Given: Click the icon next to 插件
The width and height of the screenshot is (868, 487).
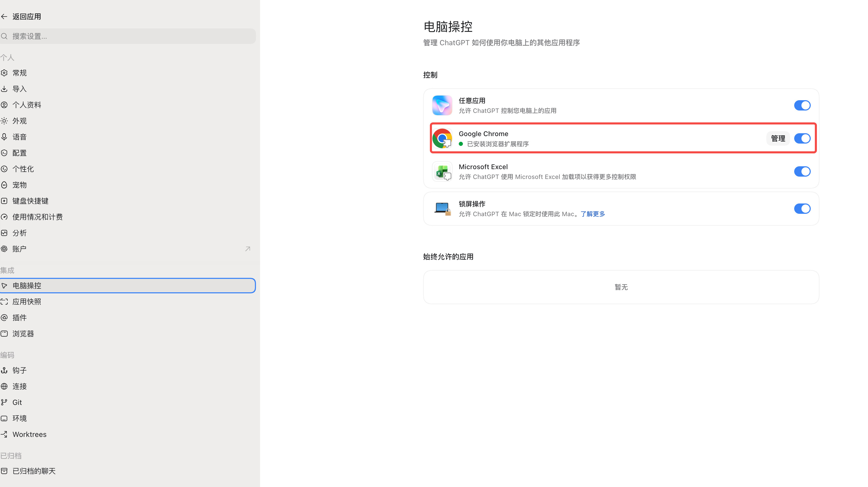Looking at the screenshot, I should point(4,318).
